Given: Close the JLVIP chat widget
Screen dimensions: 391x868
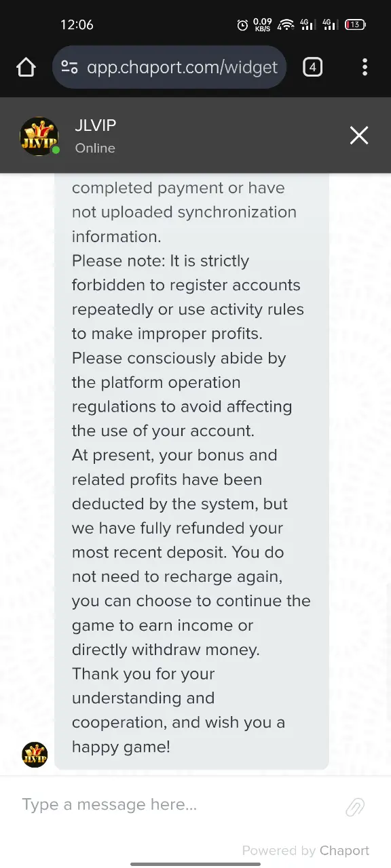Looking at the screenshot, I should click(359, 136).
